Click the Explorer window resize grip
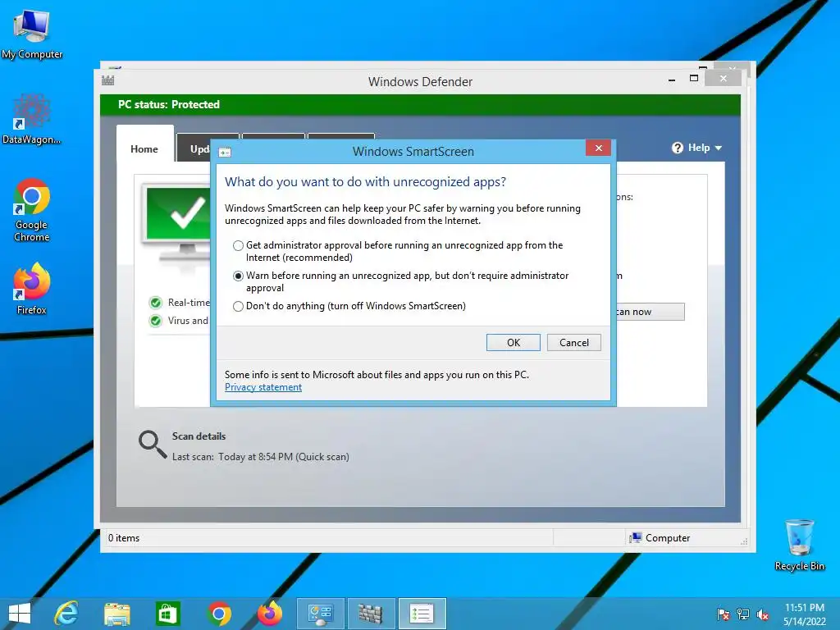840x630 pixels. pos(744,542)
